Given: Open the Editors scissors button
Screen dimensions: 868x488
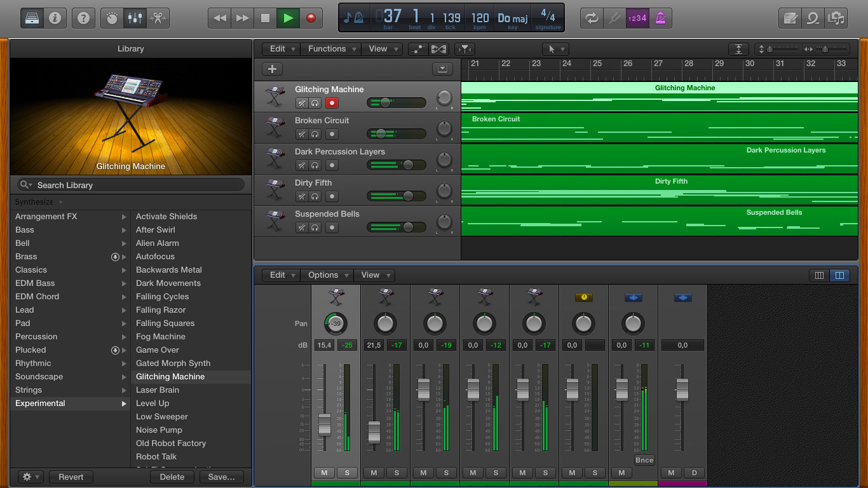Looking at the screenshot, I should [158, 18].
